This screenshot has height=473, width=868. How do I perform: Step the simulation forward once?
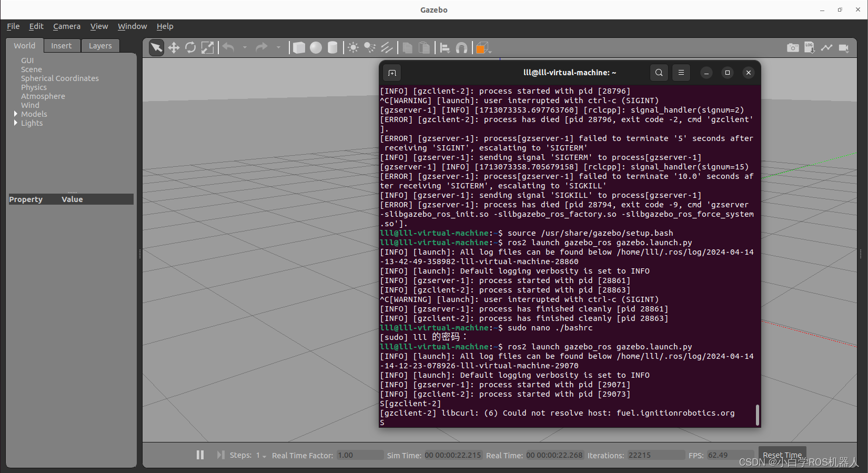coord(220,455)
